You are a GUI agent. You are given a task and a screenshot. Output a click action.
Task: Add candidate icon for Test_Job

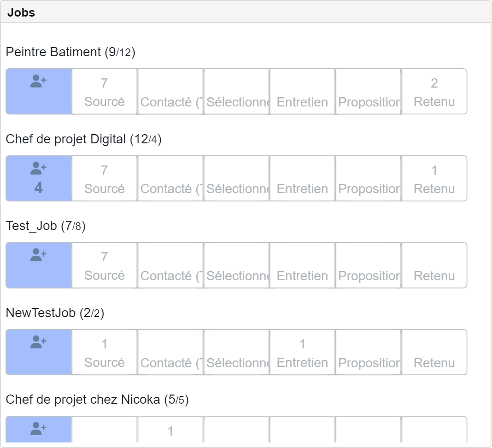39,255
